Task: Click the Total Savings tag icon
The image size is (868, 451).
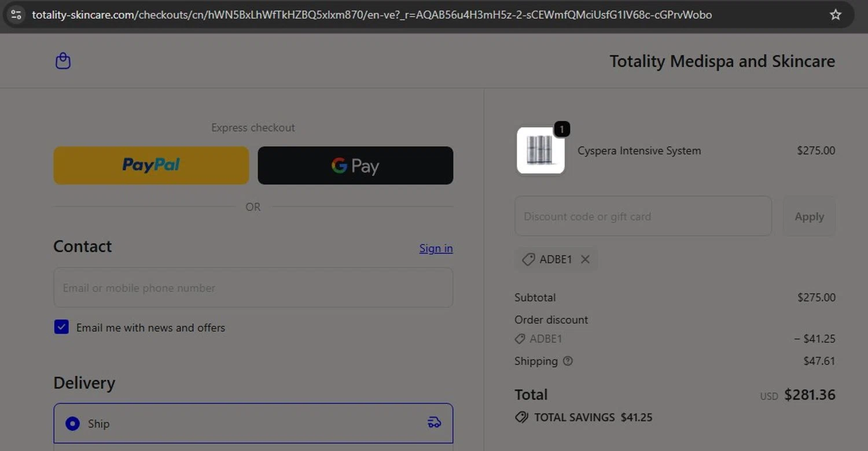Action: click(521, 417)
